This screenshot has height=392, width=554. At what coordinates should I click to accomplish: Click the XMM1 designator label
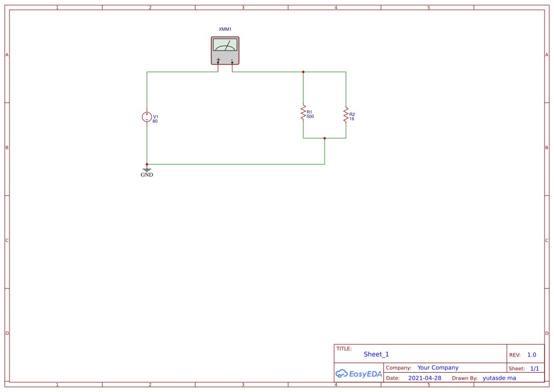225,29
